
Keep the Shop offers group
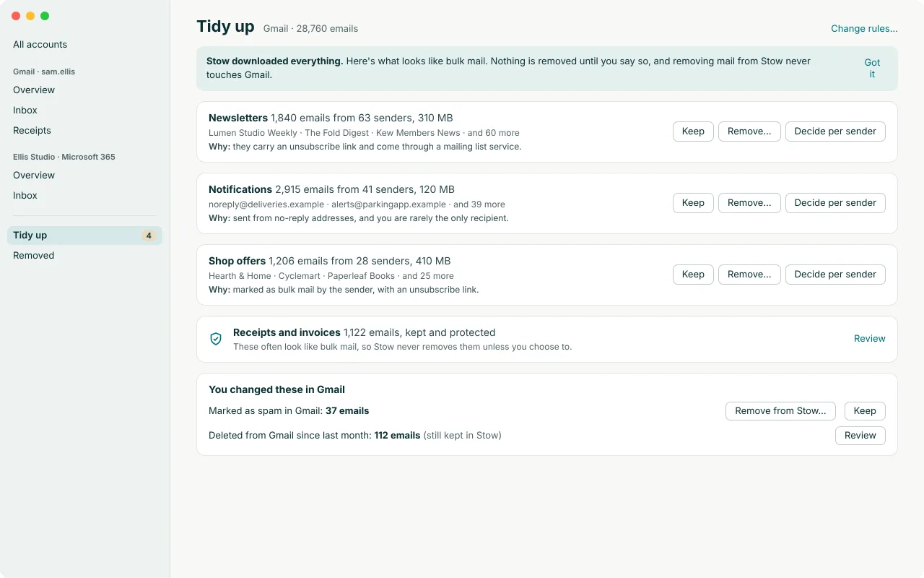[x=693, y=275]
